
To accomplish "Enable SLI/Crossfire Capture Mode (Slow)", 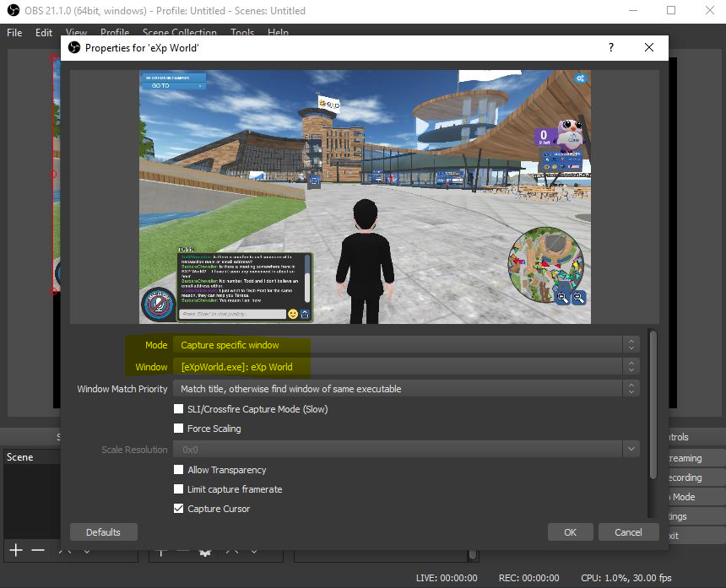I will click(178, 408).
